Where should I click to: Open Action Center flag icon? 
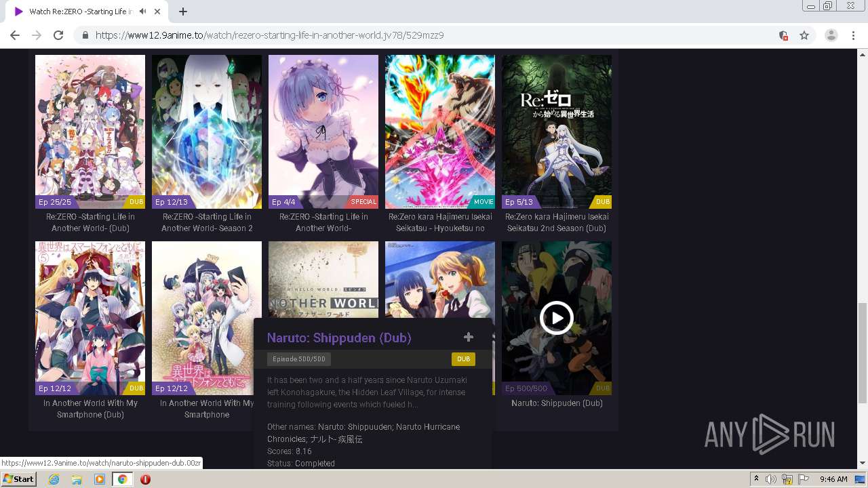(x=804, y=479)
